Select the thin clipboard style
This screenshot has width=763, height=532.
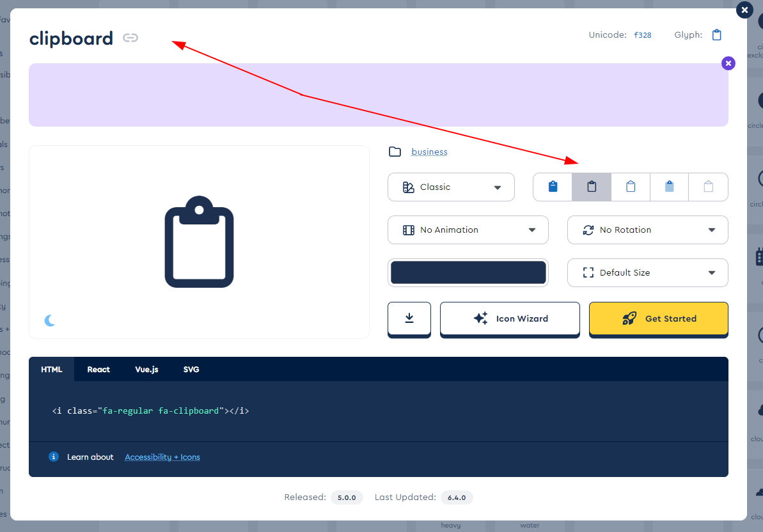[x=709, y=187]
